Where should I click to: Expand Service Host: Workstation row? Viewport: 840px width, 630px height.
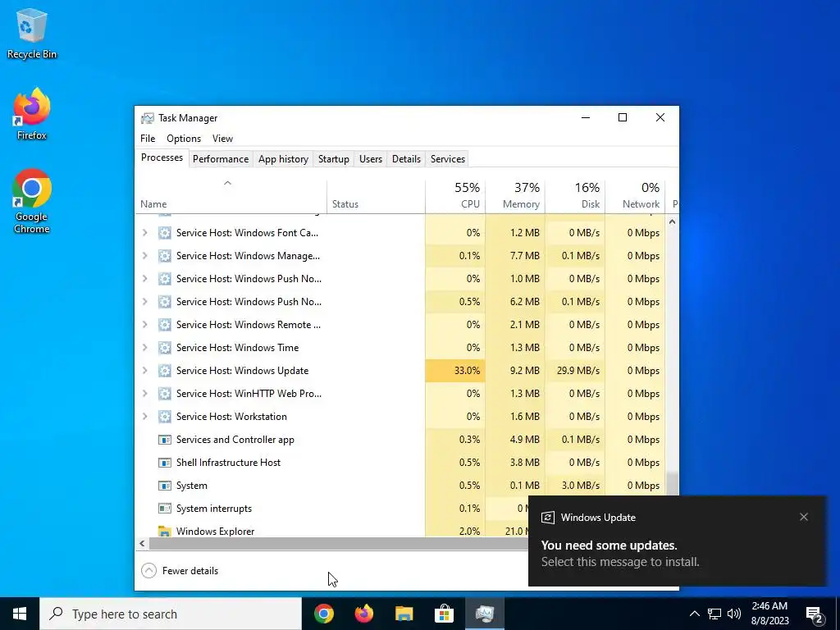click(144, 416)
